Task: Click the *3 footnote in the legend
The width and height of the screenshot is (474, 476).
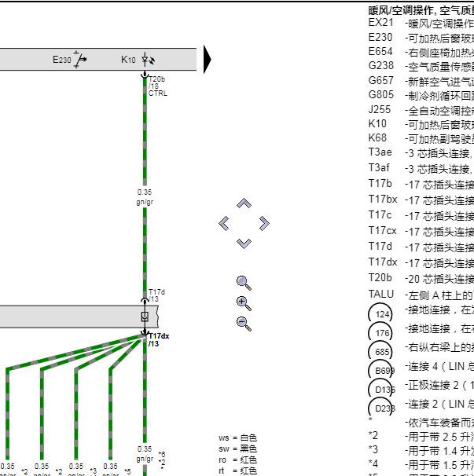Action: [421, 450]
